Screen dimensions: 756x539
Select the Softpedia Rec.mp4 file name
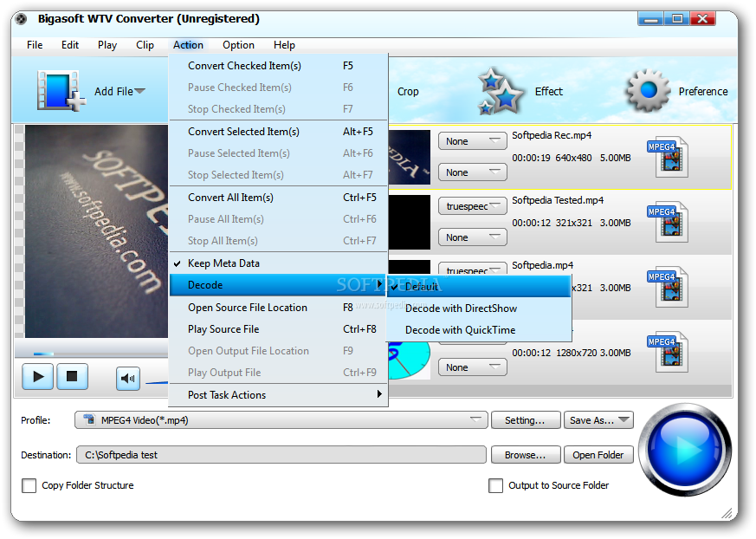(552, 135)
